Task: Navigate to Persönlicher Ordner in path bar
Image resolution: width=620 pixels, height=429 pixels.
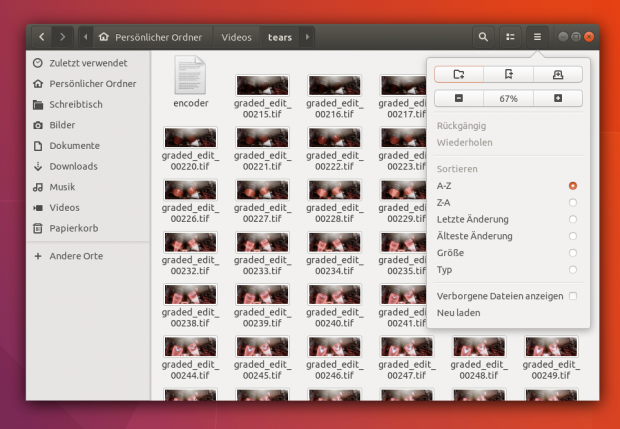Action: (153, 37)
